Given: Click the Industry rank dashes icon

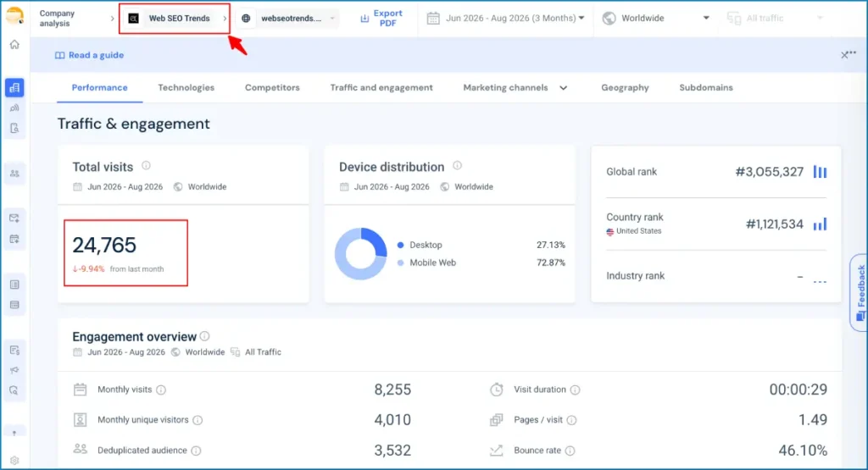Looking at the screenshot, I should [x=820, y=281].
